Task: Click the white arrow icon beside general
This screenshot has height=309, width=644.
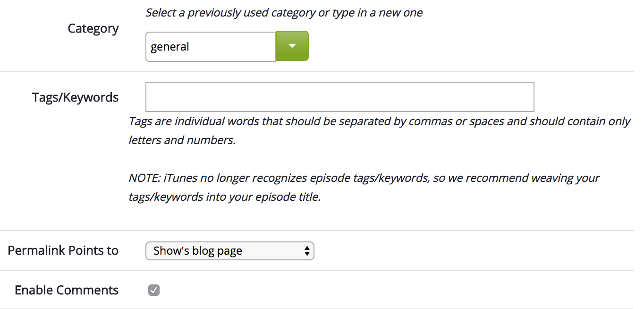Action: [x=292, y=46]
